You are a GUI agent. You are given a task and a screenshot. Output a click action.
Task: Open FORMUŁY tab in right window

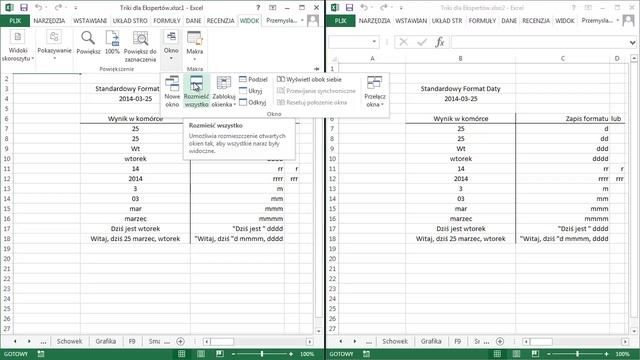tap(482, 21)
